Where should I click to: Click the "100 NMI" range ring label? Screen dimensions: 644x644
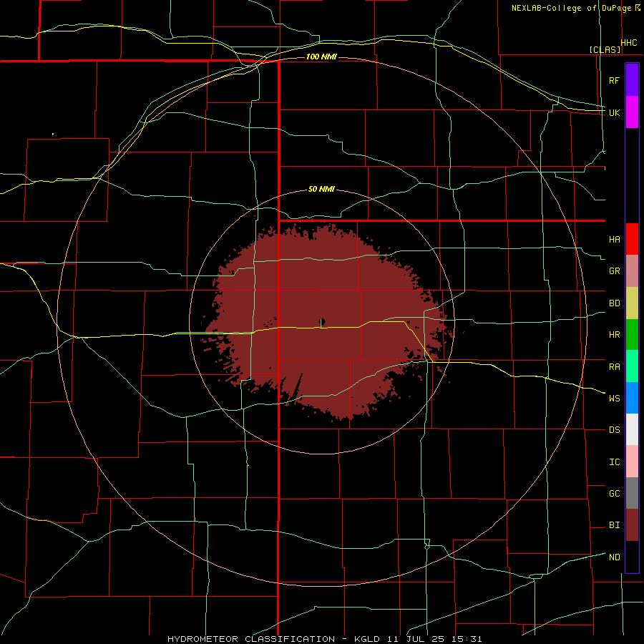pyautogui.click(x=321, y=57)
